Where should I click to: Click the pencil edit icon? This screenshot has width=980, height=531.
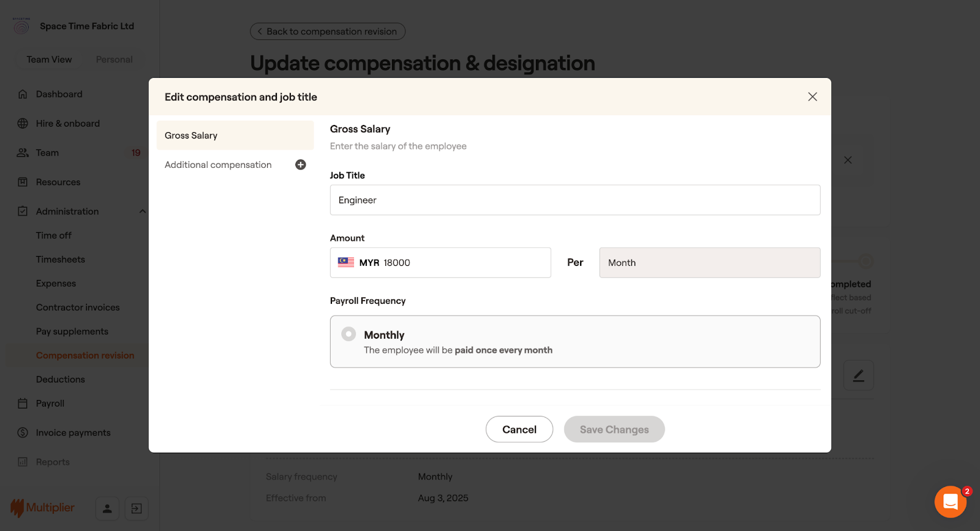point(858,375)
